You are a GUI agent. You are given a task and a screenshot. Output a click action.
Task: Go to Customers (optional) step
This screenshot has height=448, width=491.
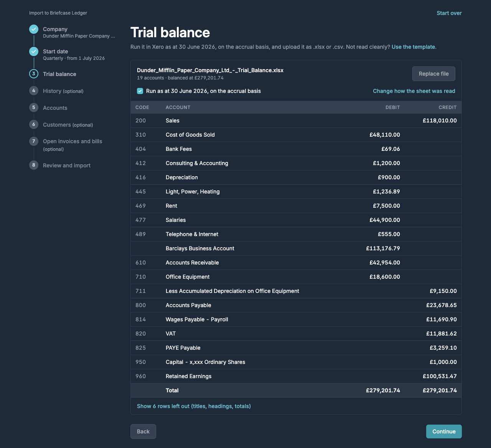click(x=68, y=125)
